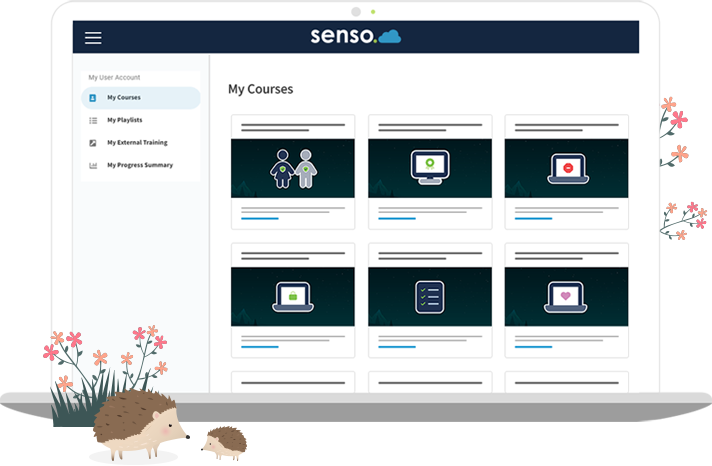View My Progress Summary
The image size is (712, 466).
[x=141, y=165]
